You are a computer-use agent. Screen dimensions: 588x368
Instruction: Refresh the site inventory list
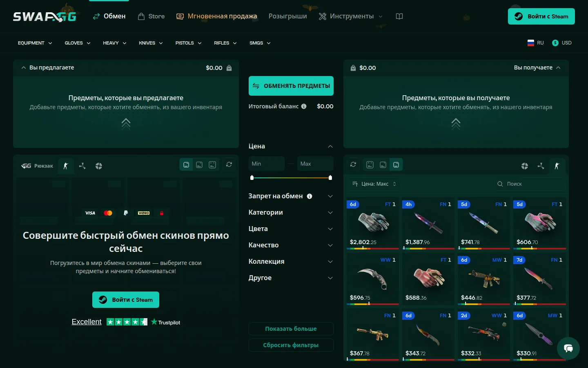point(353,164)
